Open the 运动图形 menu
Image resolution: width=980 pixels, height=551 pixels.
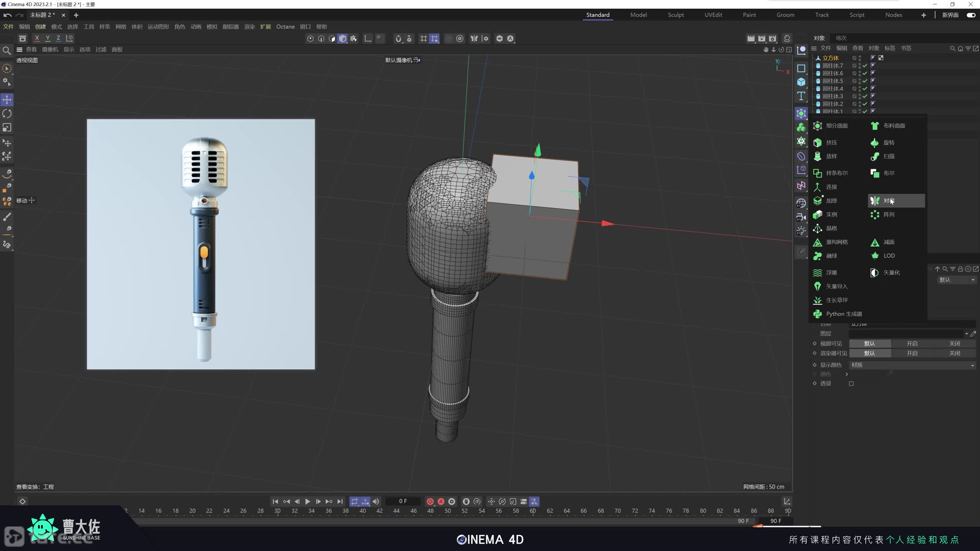coord(158,27)
